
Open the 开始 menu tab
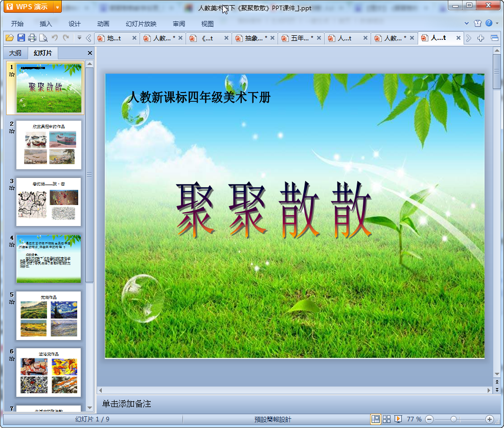(x=17, y=24)
